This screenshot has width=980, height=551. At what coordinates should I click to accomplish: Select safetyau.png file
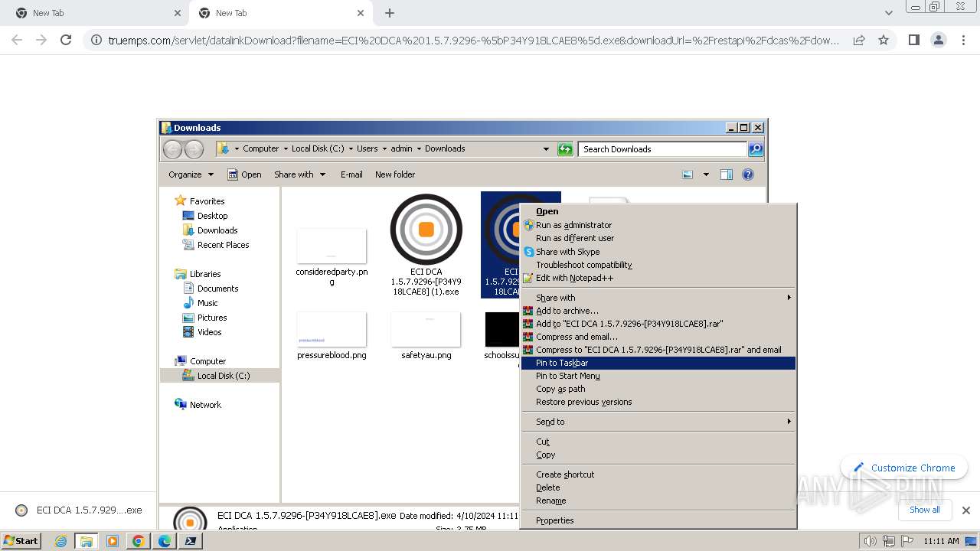pos(426,336)
